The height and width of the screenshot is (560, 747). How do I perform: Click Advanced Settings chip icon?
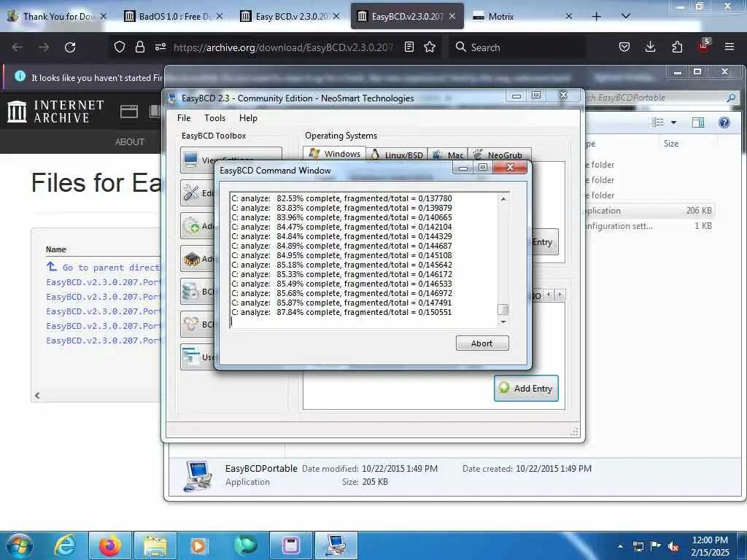point(191,259)
